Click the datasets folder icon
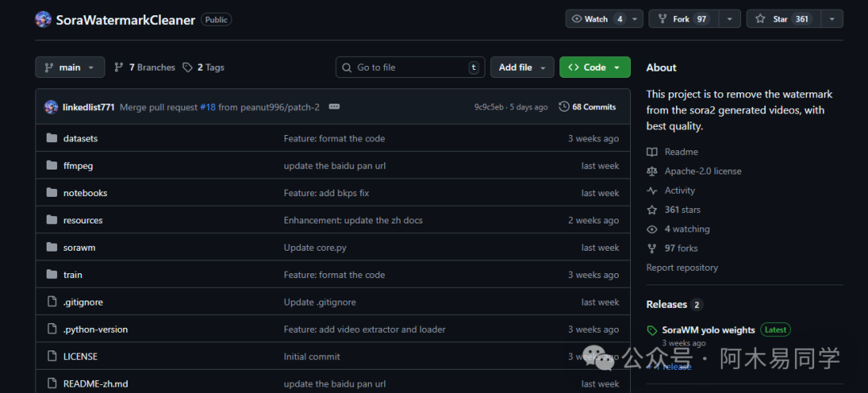The width and height of the screenshot is (868, 393). pos(52,138)
